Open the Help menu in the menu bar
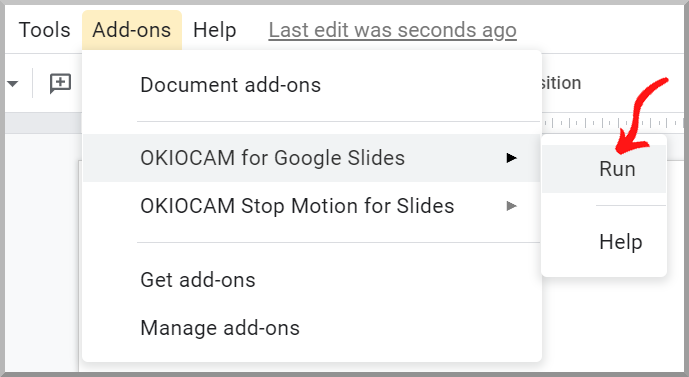This screenshot has height=377, width=689. coord(214,30)
